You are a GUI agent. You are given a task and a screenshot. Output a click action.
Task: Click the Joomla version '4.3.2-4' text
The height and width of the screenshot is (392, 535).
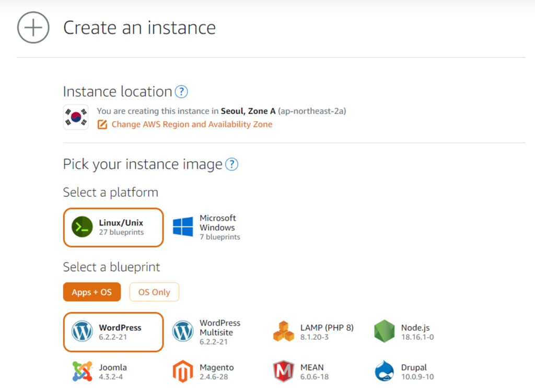pyautogui.click(x=111, y=377)
